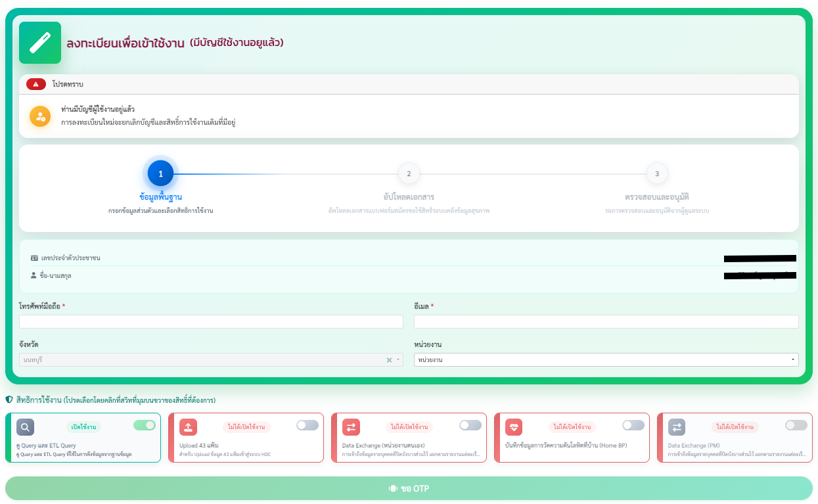Click the Data Exchange (หน่วยงานตนเอง) card title
Image resolution: width=818 pixels, height=504 pixels.
point(382,446)
